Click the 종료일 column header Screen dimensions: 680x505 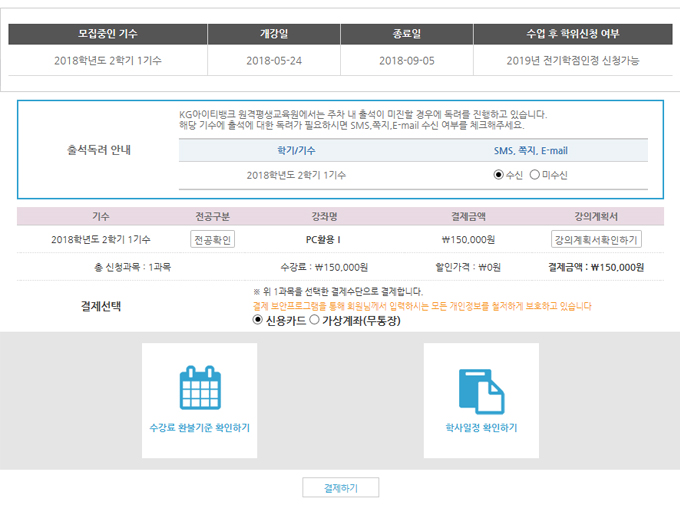point(407,34)
